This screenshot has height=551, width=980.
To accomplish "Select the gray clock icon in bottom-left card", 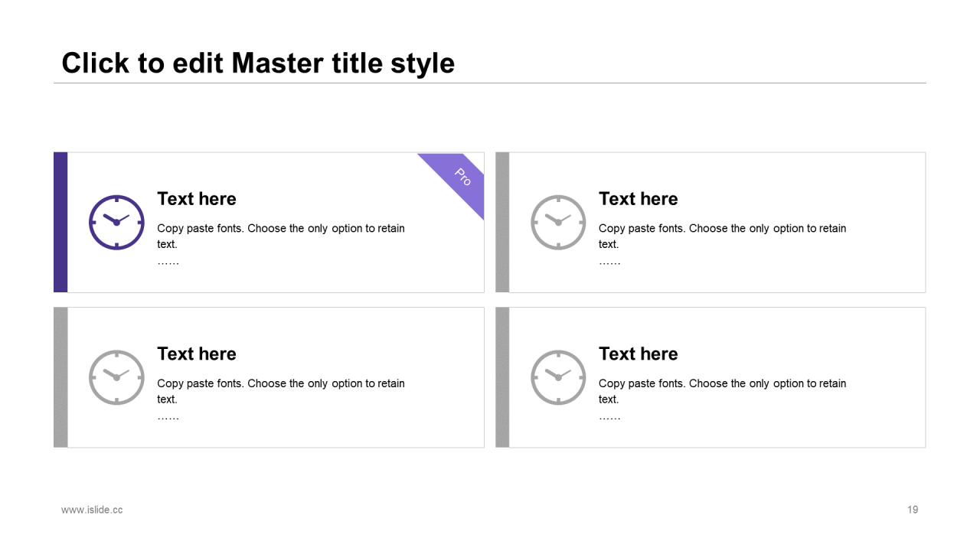I will [x=116, y=377].
